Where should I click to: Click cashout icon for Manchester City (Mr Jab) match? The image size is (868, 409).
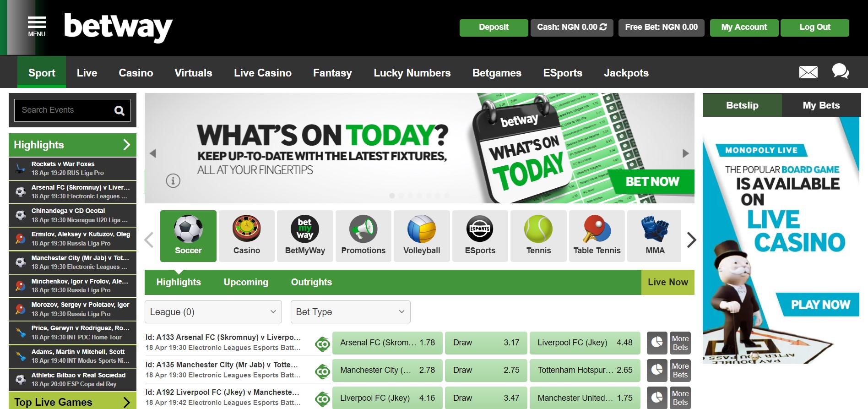[323, 371]
